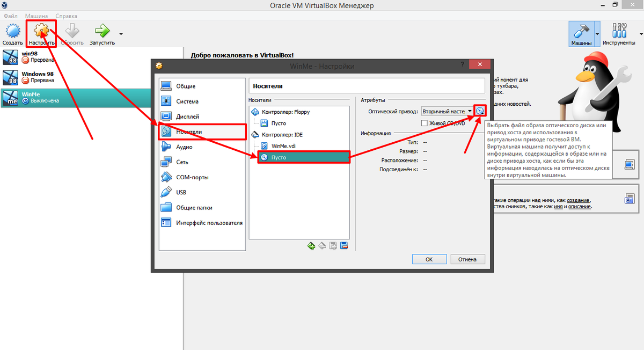Open the Аудио settings category
The image size is (644, 350).
pos(202,147)
